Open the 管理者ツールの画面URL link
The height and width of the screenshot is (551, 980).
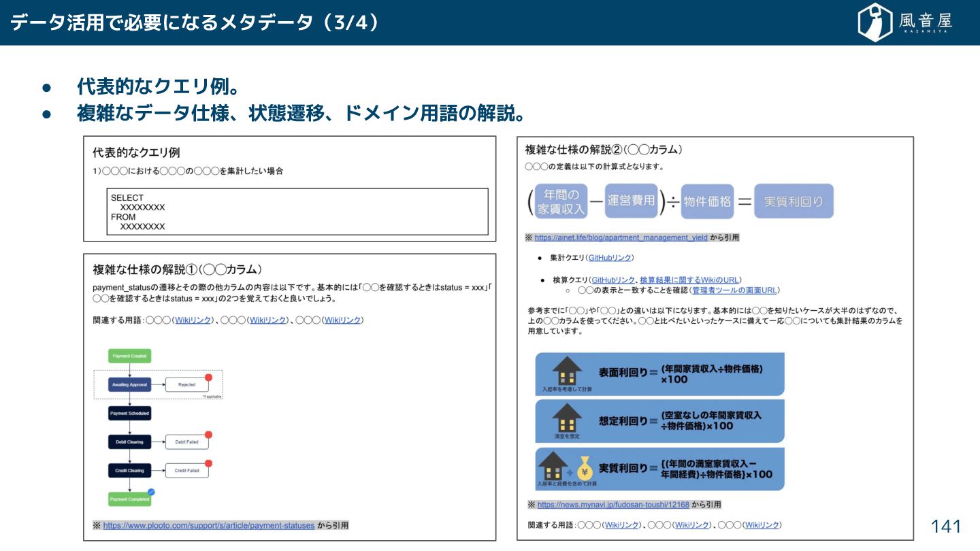[734, 290]
